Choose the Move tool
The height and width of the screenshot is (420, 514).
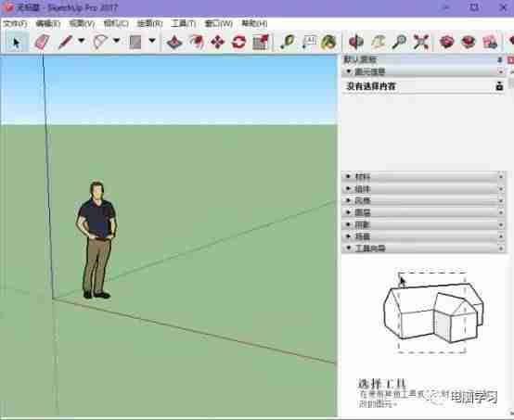coord(218,42)
